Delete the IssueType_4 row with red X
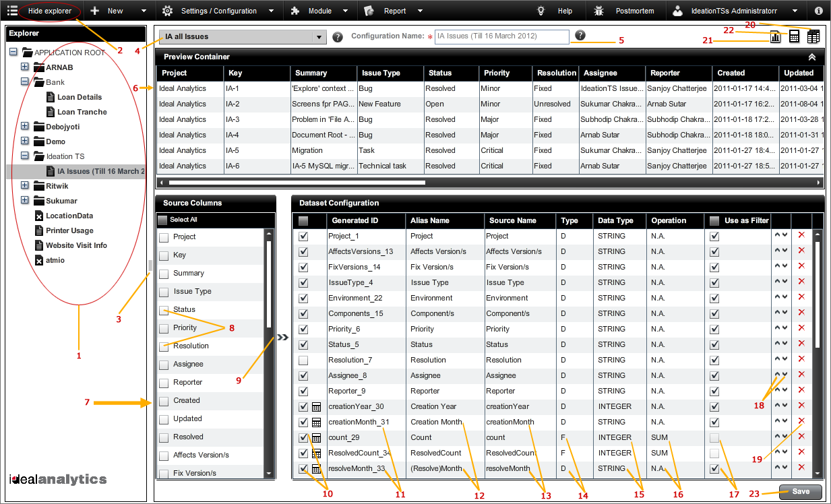 point(801,282)
